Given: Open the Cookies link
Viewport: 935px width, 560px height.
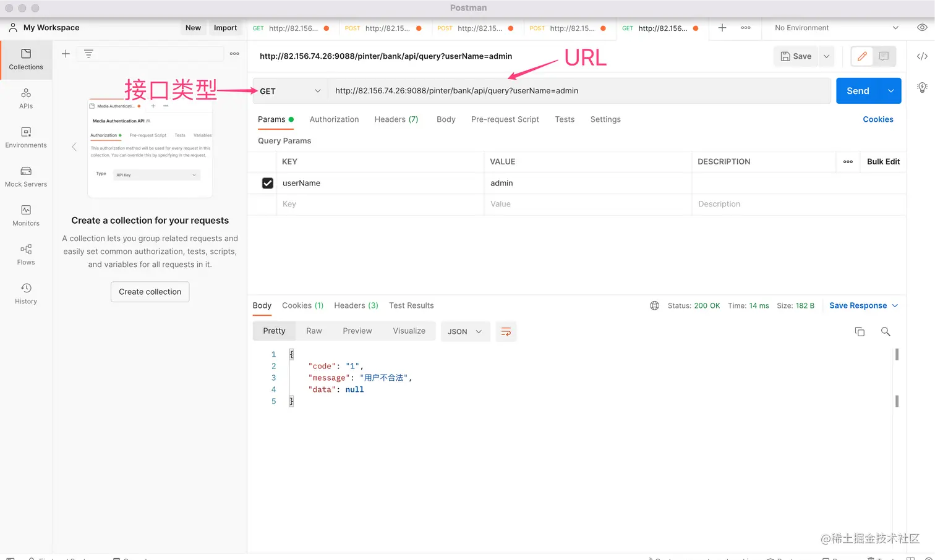Looking at the screenshot, I should (878, 119).
